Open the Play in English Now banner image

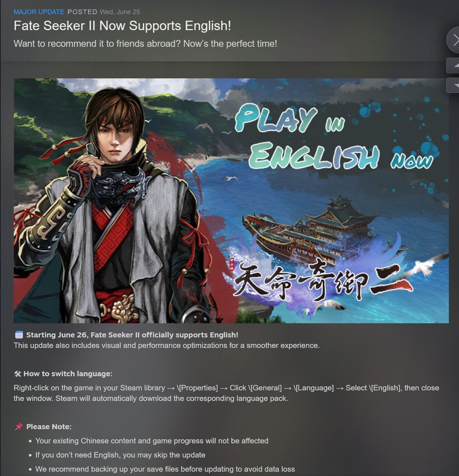(x=231, y=201)
